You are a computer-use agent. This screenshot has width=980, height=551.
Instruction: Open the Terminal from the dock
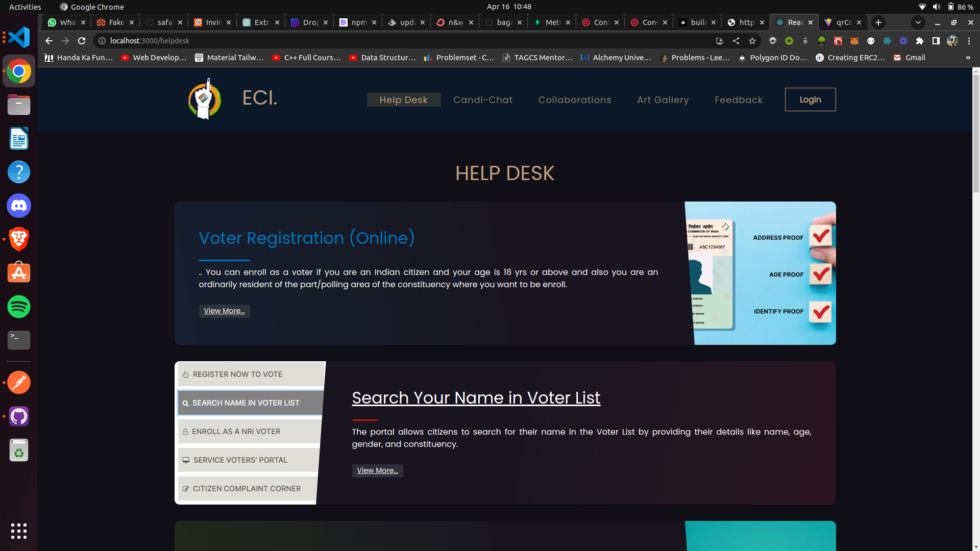click(x=18, y=340)
